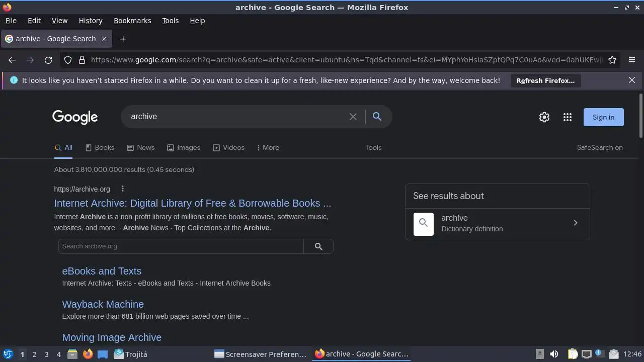
Task: Click the mail envelope tray icon
Action: [x=613, y=354]
